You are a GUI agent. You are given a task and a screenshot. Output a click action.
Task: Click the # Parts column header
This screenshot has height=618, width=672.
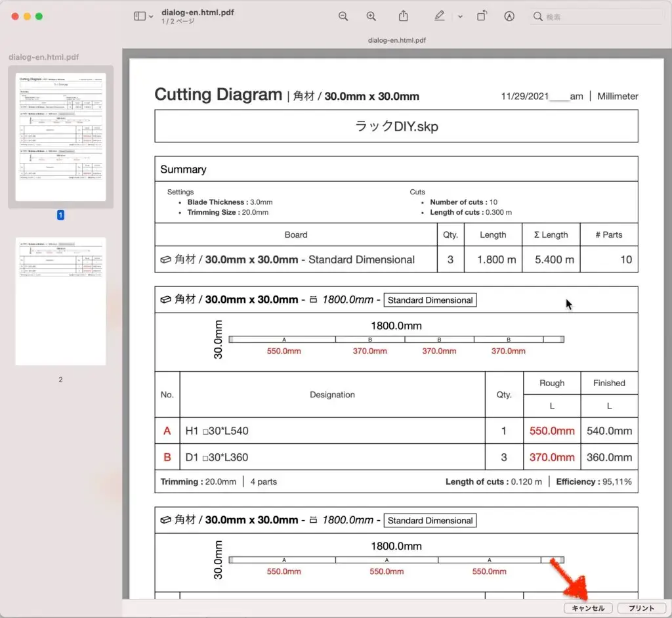pos(608,234)
